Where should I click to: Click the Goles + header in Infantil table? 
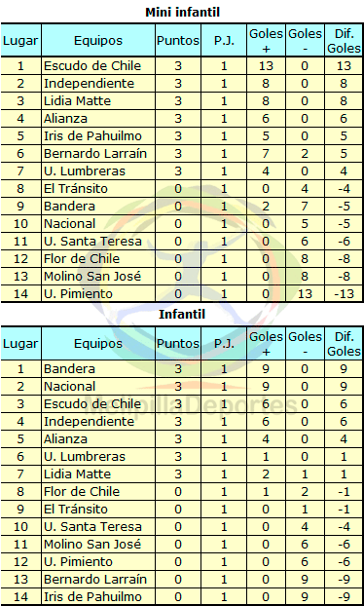266,344
